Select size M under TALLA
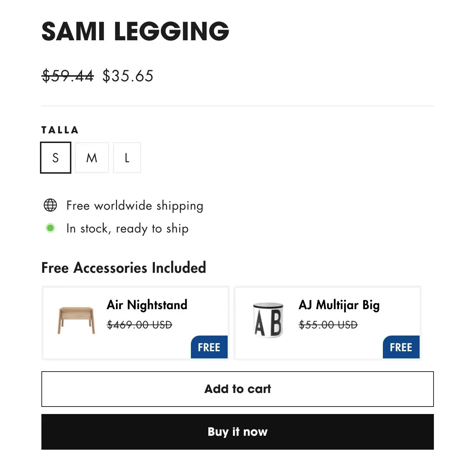The image size is (476, 470). pyautogui.click(x=92, y=158)
